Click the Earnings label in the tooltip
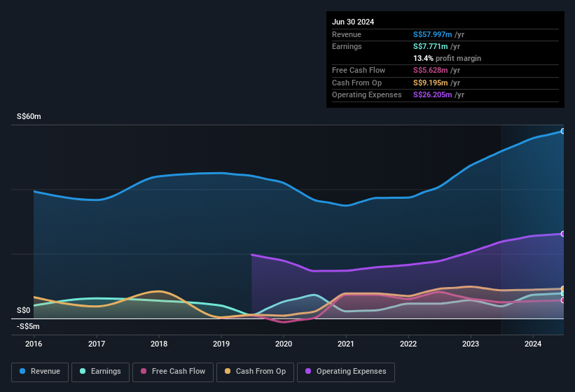The width and height of the screenshot is (575, 392). 347,46
